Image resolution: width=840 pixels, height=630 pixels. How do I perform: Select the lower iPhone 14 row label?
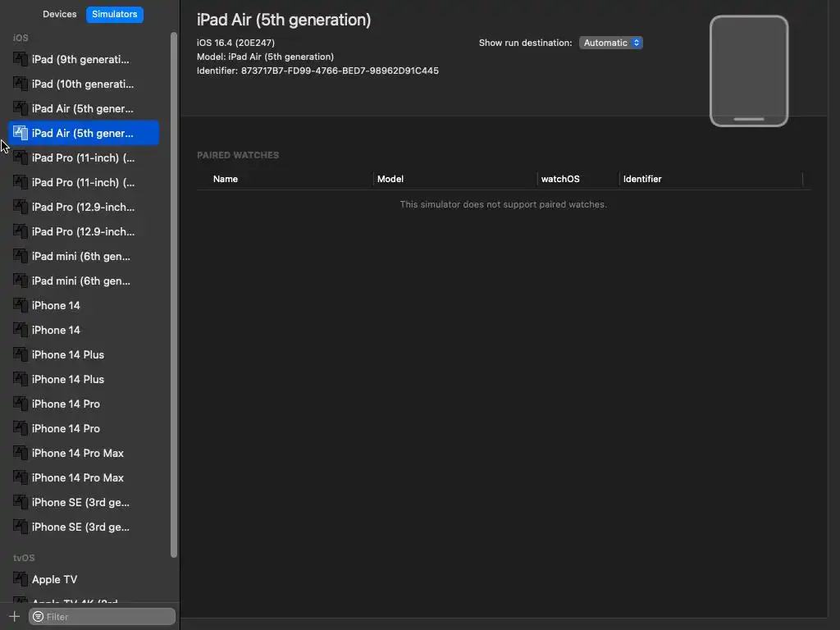[56, 330]
